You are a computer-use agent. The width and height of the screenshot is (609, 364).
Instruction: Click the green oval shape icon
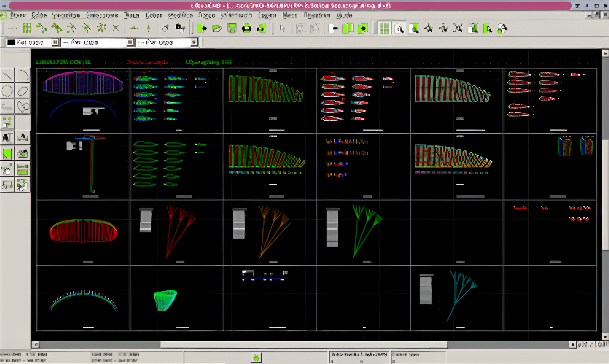click(217, 29)
